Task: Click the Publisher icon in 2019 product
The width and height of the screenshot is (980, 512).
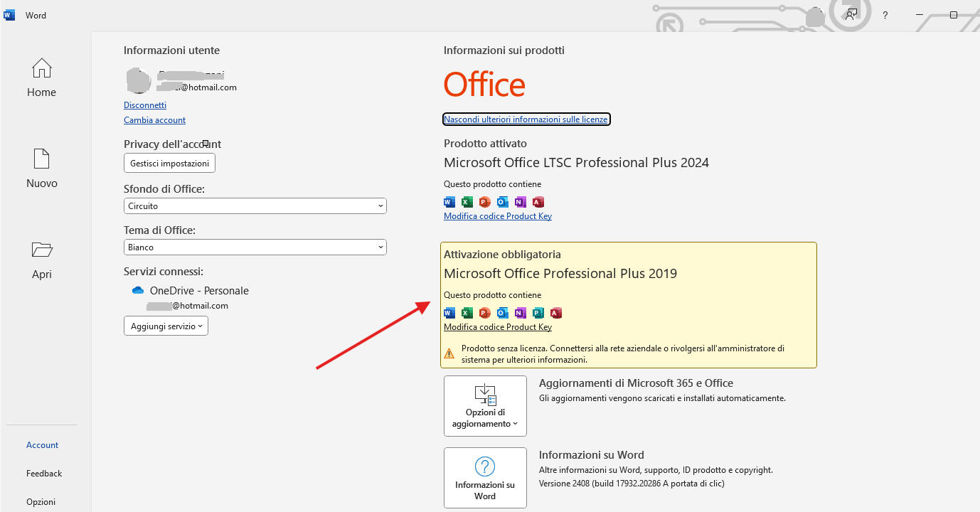Action: point(538,313)
